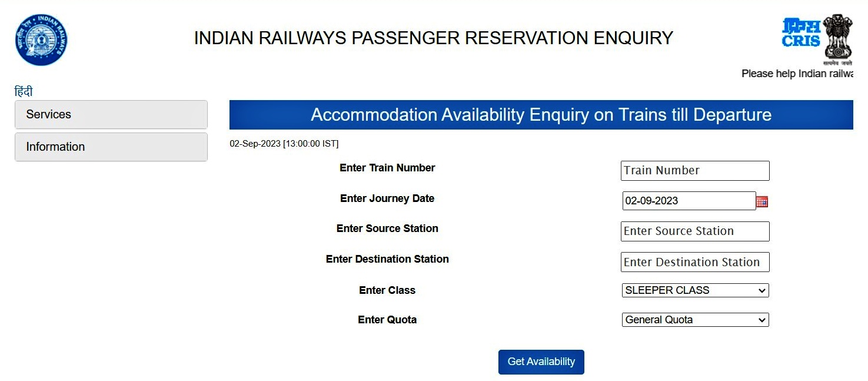Viewport: 868px width, 381px height.
Task: Open the Information menu
Action: coord(111,147)
